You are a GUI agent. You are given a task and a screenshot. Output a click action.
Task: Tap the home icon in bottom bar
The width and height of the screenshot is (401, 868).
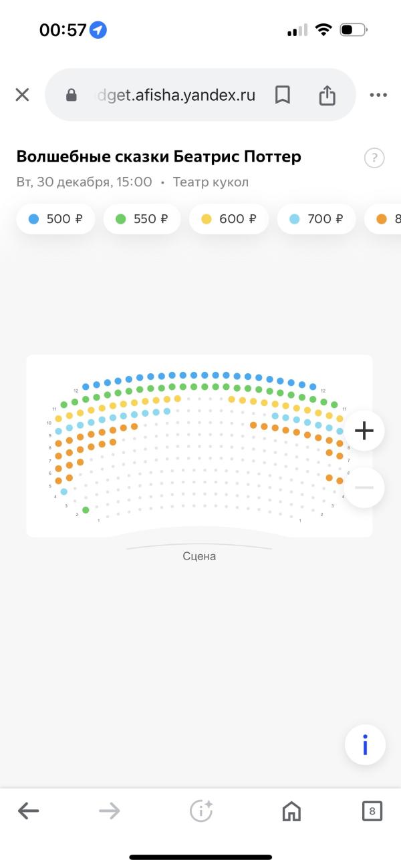(291, 811)
